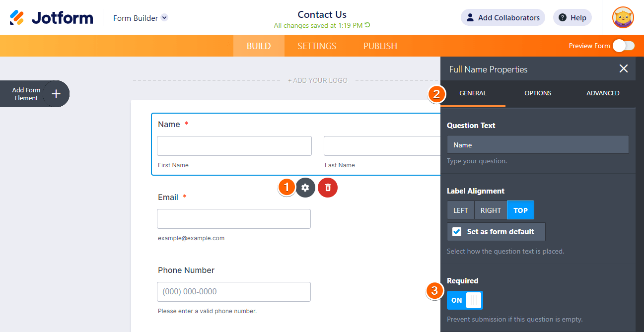644x332 pixels.
Task: Expand the Form Builder dropdown arrow
Action: [164, 18]
